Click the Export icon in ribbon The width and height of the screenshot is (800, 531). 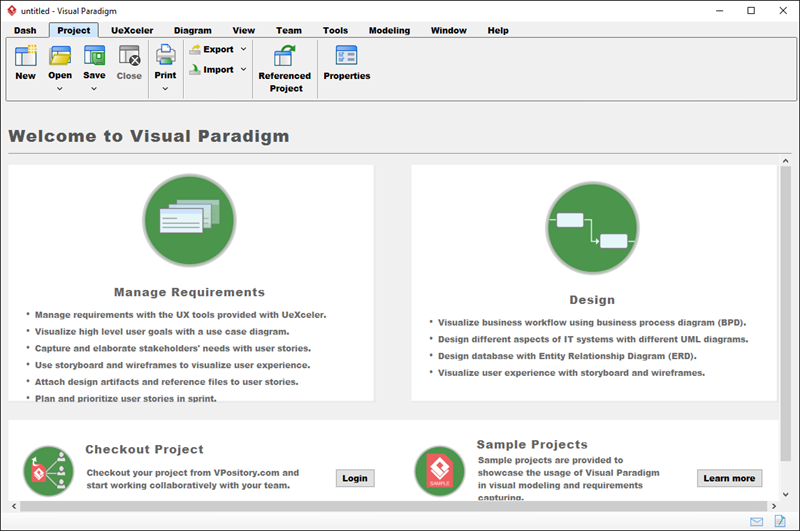tap(195, 49)
